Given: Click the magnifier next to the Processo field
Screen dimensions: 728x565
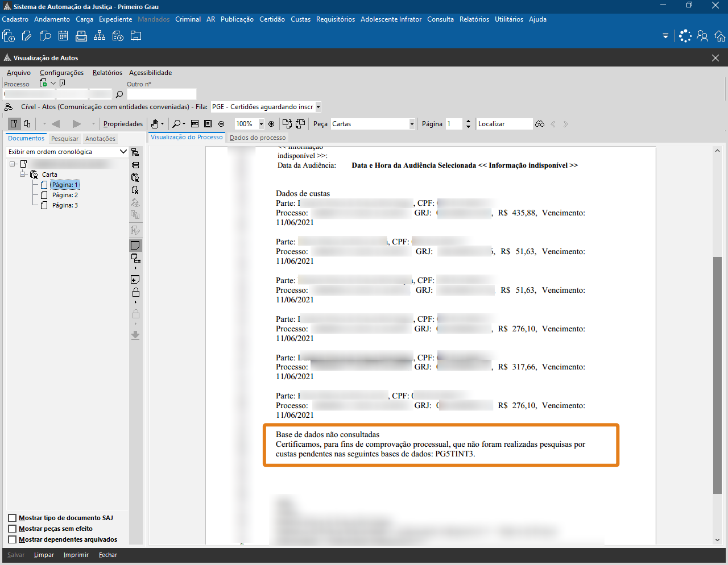Looking at the screenshot, I should pos(119,94).
